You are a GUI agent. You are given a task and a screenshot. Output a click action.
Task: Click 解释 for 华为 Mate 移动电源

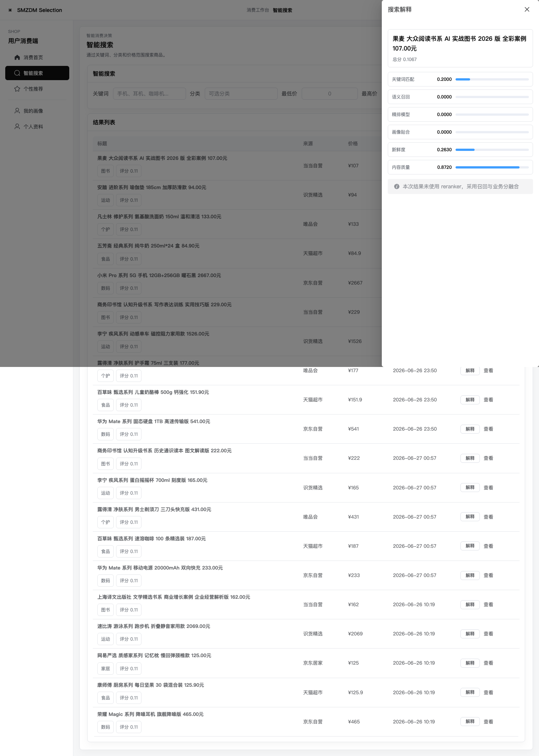(x=470, y=576)
